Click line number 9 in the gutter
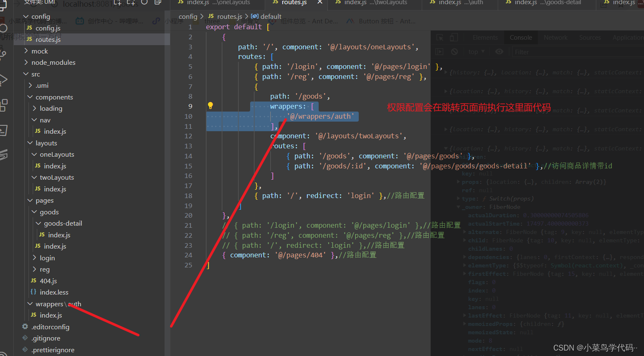The image size is (644, 356). tap(190, 106)
